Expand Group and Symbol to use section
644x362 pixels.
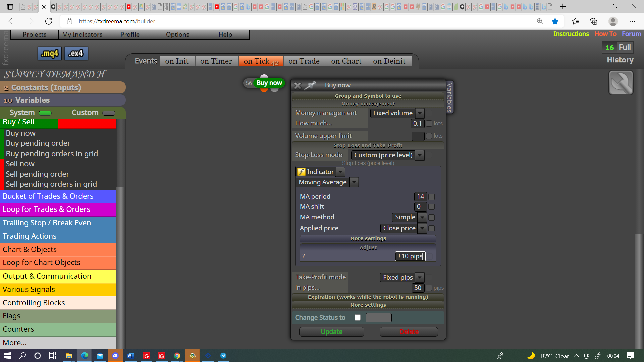tap(368, 96)
